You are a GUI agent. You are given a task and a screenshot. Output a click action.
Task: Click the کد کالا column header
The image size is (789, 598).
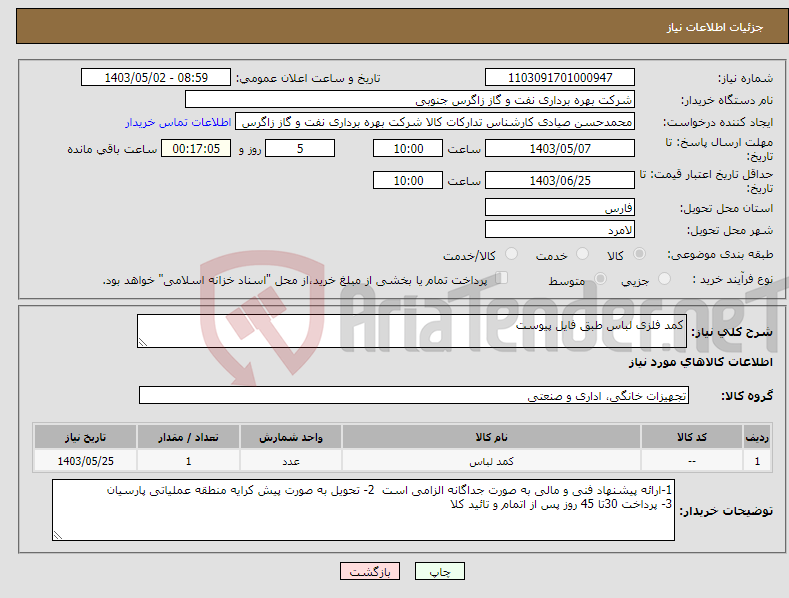692,437
